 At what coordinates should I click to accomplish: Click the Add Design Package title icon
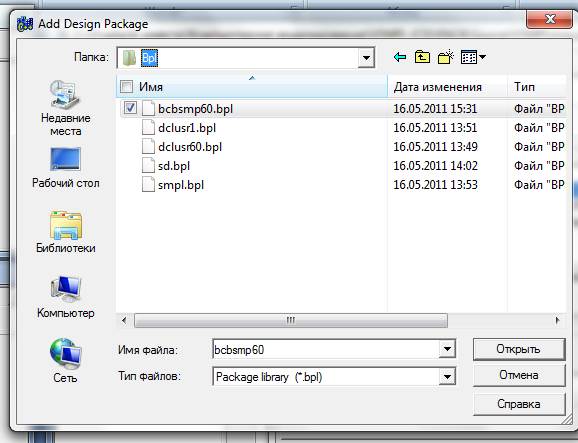(25, 24)
